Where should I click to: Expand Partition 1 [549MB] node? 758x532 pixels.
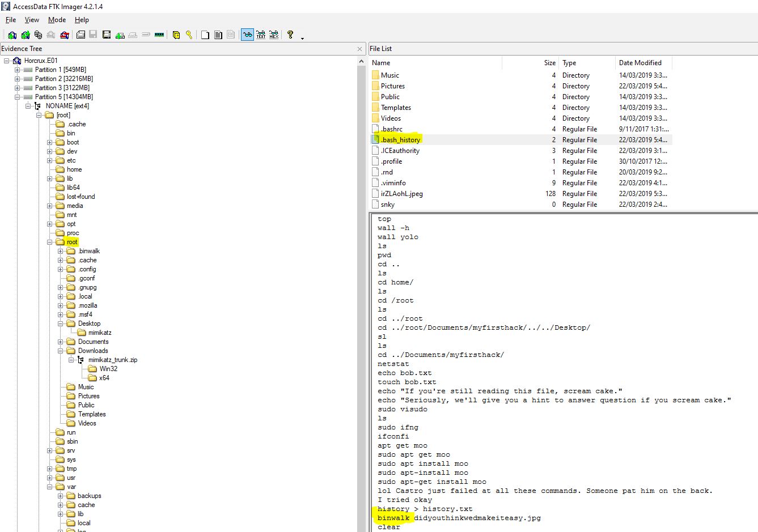(17, 70)
